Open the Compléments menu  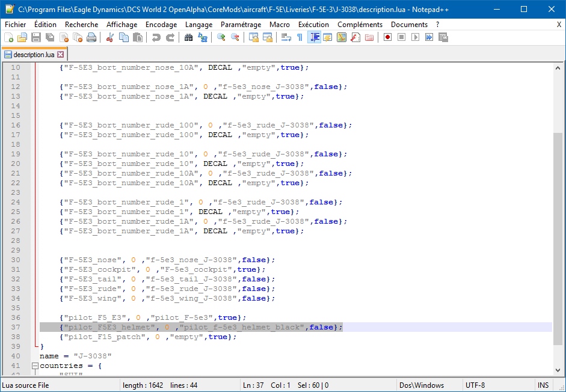click(x=360, y=25)
